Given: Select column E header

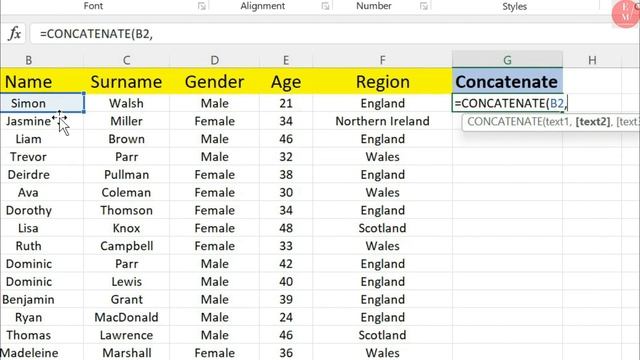Looking at the screenshot, I should (286, 60).
